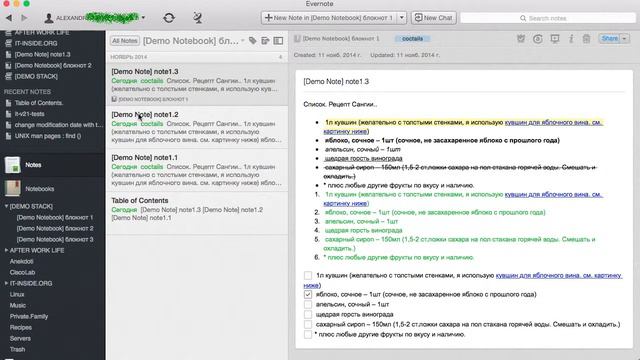Click the Share button
The image size is (640, 360).
click(x=609, y=39)
